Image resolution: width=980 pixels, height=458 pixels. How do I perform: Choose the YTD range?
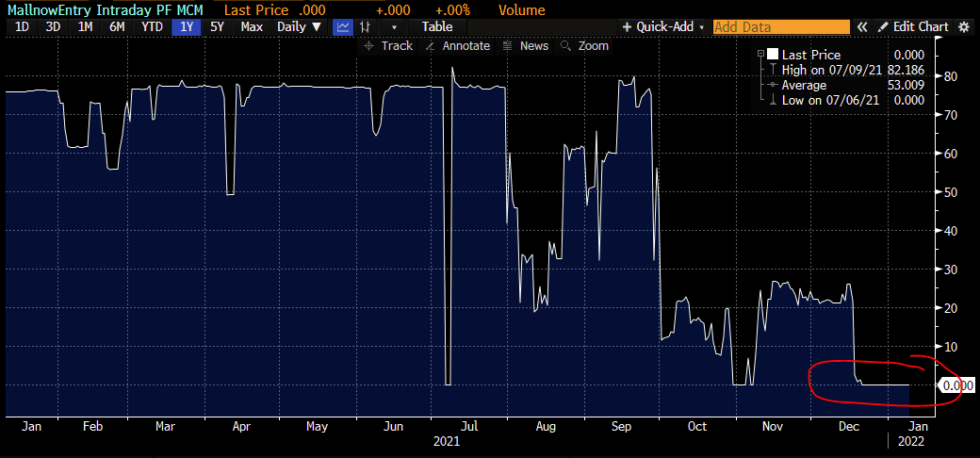click(x=153, y=27)
